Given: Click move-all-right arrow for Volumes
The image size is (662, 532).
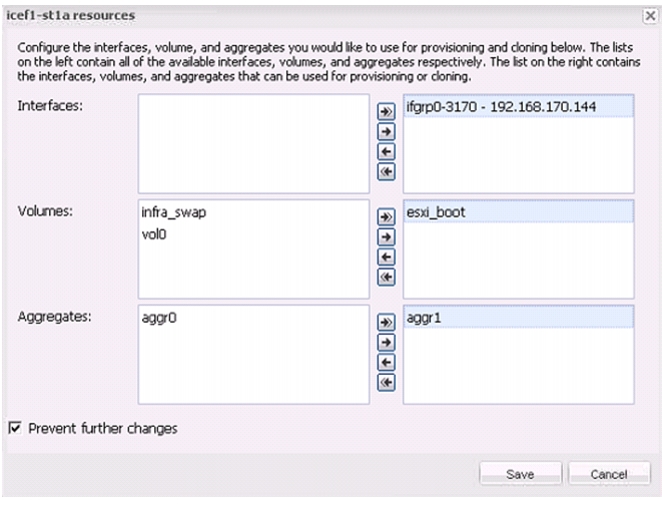Looking at the screenshot, I should coord(386,217).
